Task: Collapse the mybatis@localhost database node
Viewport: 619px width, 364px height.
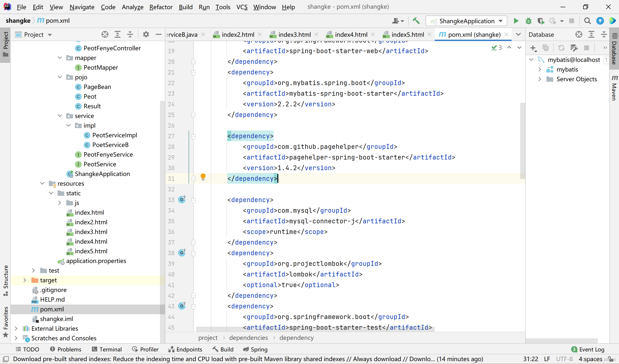Action: click(531, 60)
